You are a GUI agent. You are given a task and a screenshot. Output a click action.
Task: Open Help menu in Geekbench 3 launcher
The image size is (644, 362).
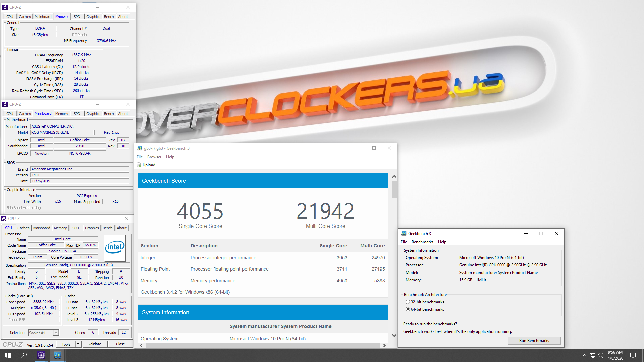(x=442, y=242)
